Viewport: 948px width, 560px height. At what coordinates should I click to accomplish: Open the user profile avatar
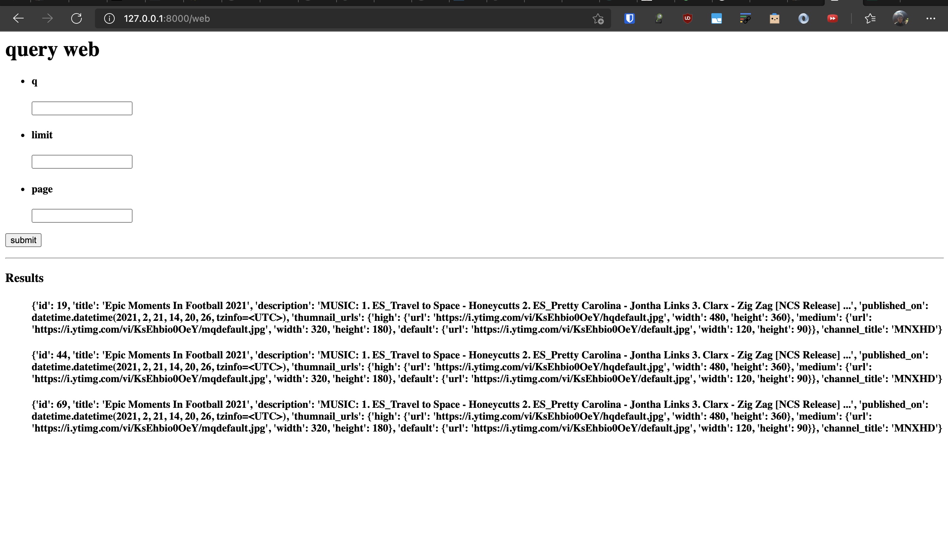point(900,18)
